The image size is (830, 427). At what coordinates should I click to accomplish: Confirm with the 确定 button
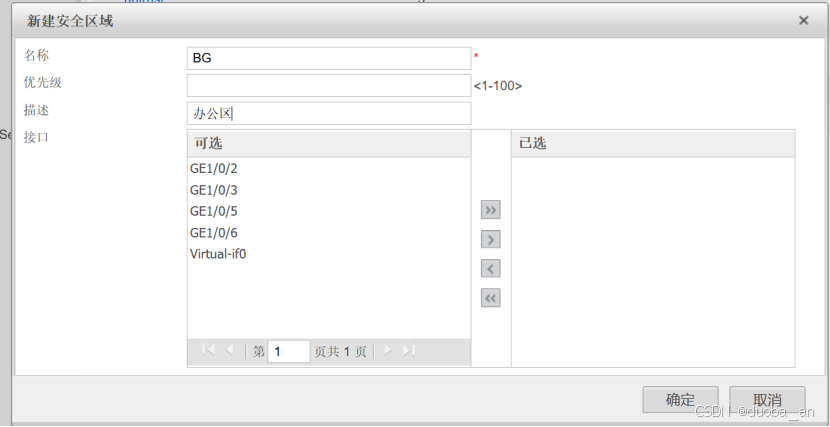(680, 399)
